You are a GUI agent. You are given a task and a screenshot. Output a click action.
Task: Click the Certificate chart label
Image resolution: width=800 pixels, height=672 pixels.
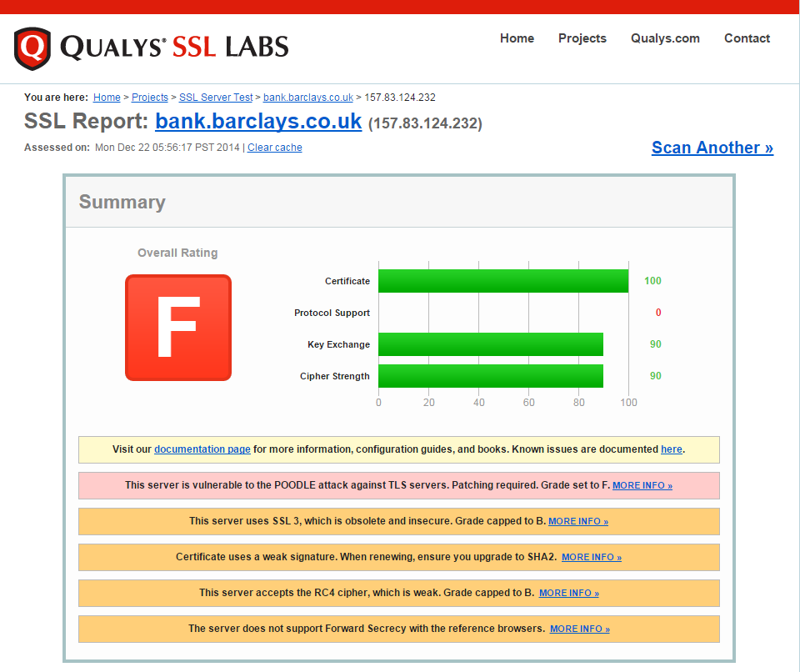tap(347, 281)
